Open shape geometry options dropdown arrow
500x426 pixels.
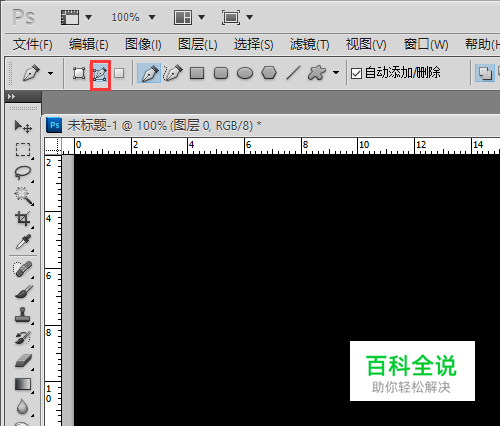coord(336,73)
